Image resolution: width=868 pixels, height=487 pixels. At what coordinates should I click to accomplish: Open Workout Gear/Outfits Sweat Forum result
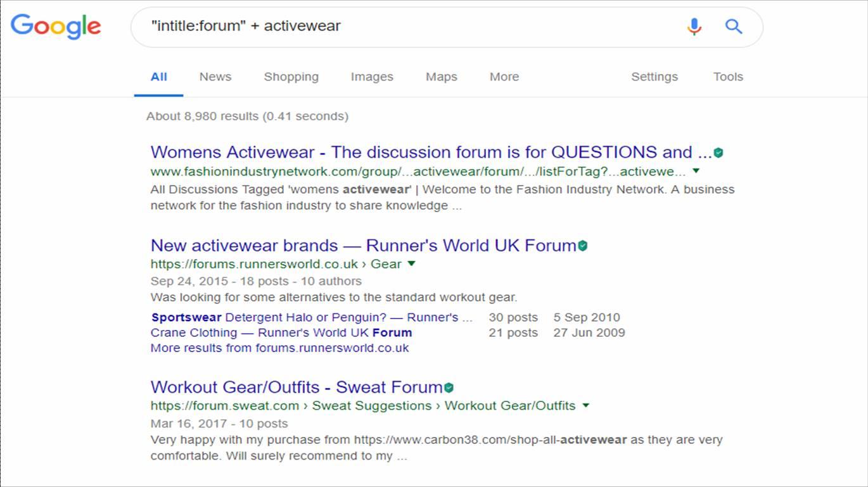tap(297, 388)
